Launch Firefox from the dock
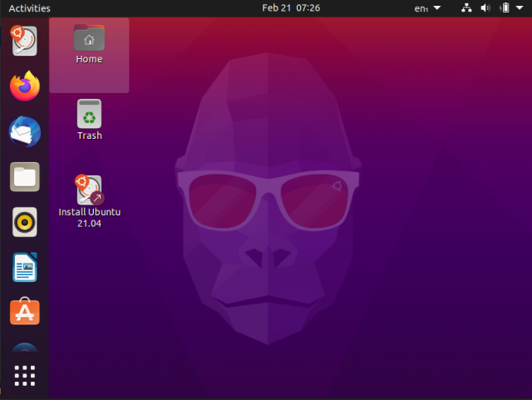Viewport: 532px width, 400px height. (x=24, y=86)
